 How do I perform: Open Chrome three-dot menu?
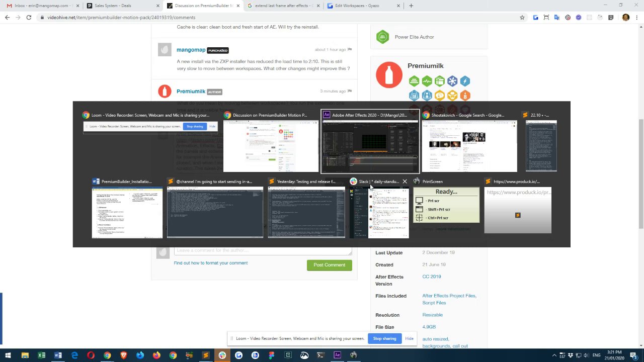coord(637,17)
